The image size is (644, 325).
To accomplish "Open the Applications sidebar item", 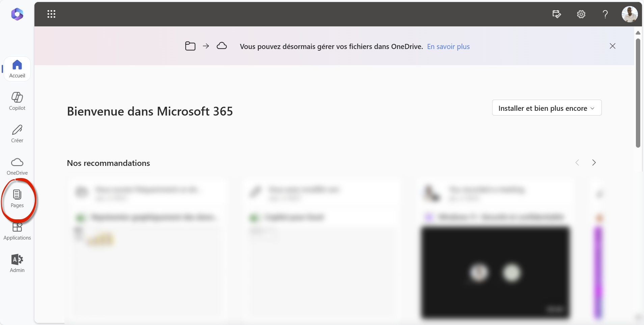I will click(x=17, y=231).
